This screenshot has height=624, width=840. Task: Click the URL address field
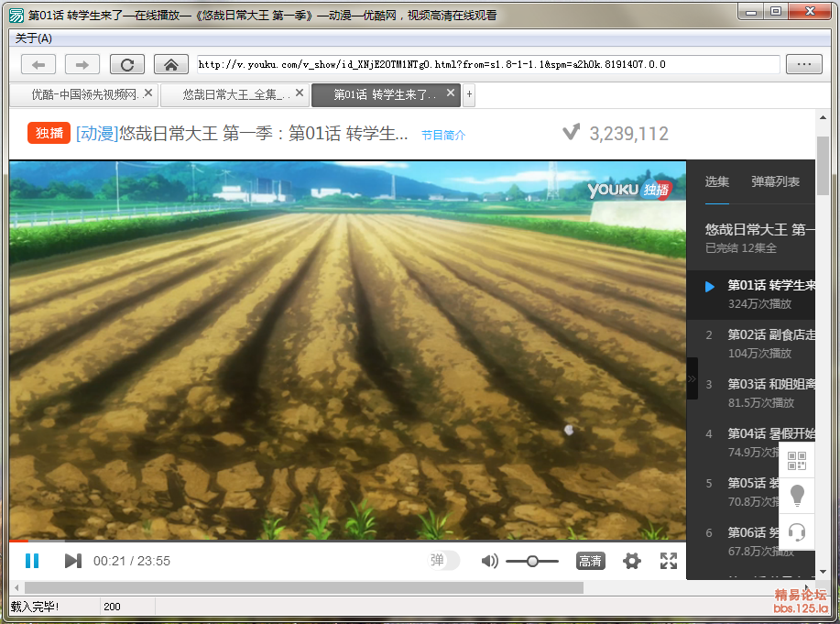(488, 64)
